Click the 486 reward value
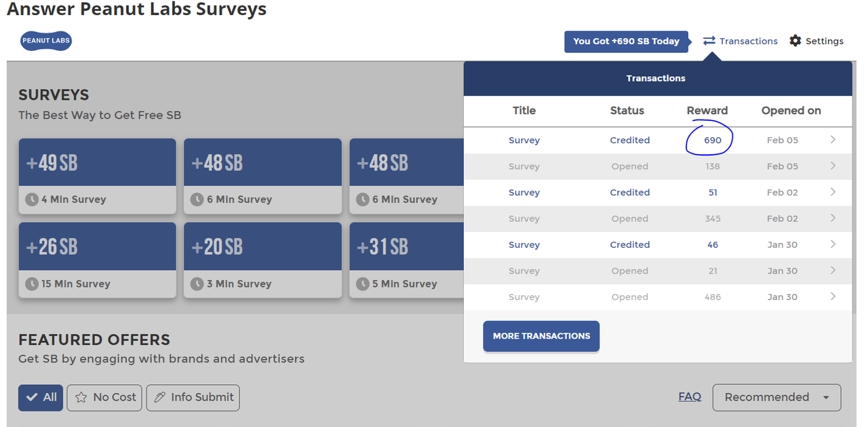The image size is (868, 427). pos(713,297)
